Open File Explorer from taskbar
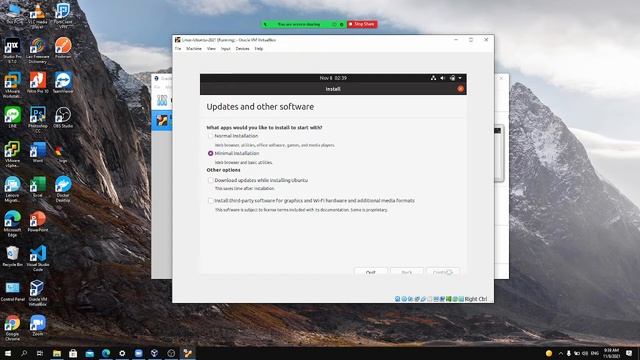Screen dimensions: 640x360 click(x=57, y=353)
